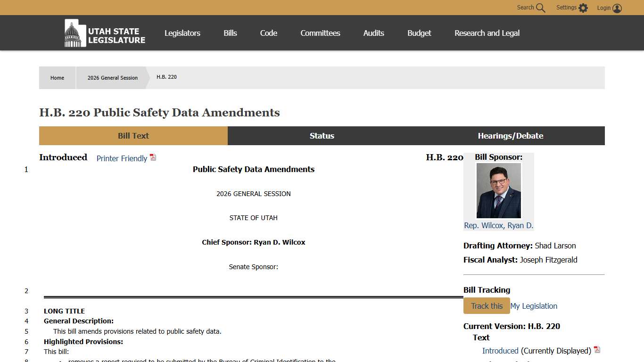Open the Audits menu item
This screenshot has width=644, height=362.
click(x=373, y=33)
